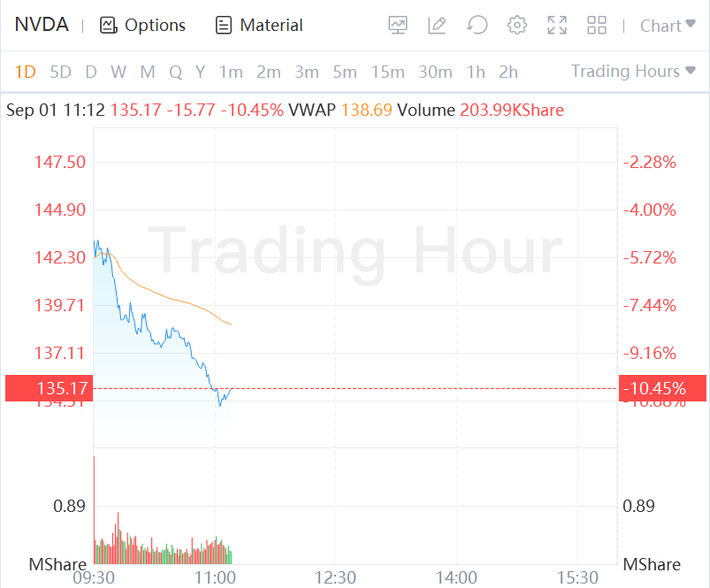
Task: Select the 1D timeframe tab
Action: pos(26,72)
